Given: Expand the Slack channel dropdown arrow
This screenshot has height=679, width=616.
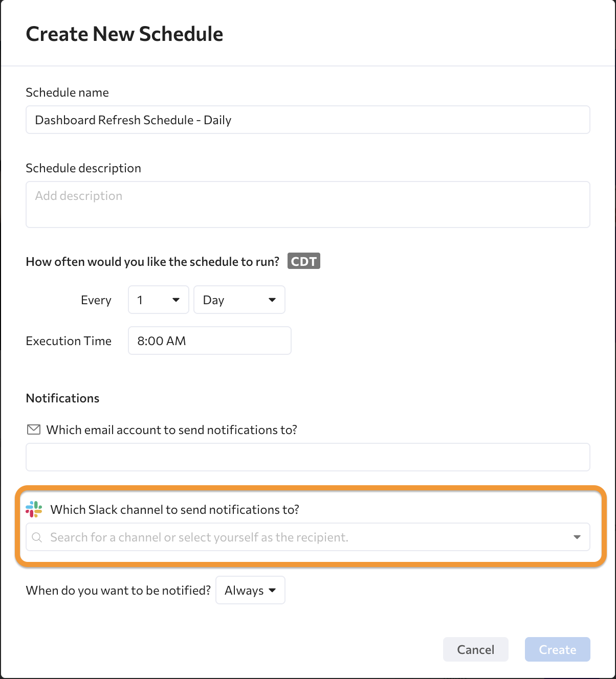Looking at the screenshot, I should click(577, 537).
